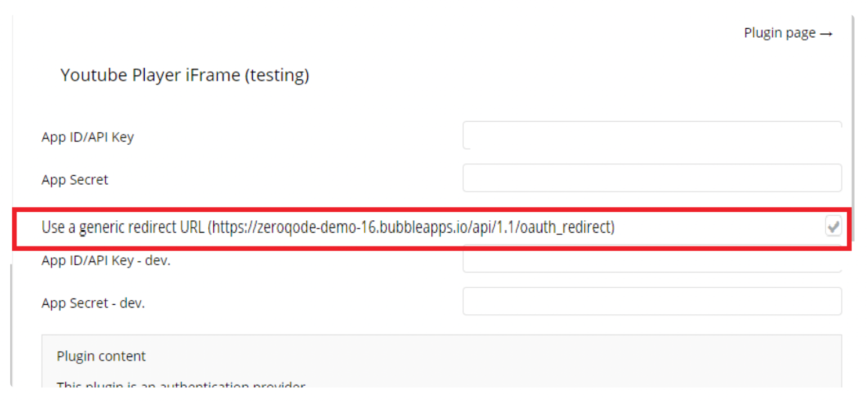Click the "App ID/API Key" label

coord(87,137)
